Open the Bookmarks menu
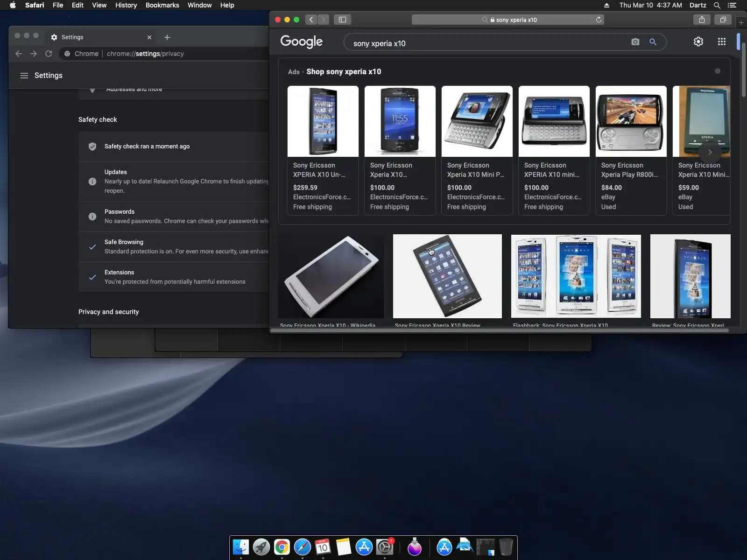 pyautogui.click(x=162, y=5)
